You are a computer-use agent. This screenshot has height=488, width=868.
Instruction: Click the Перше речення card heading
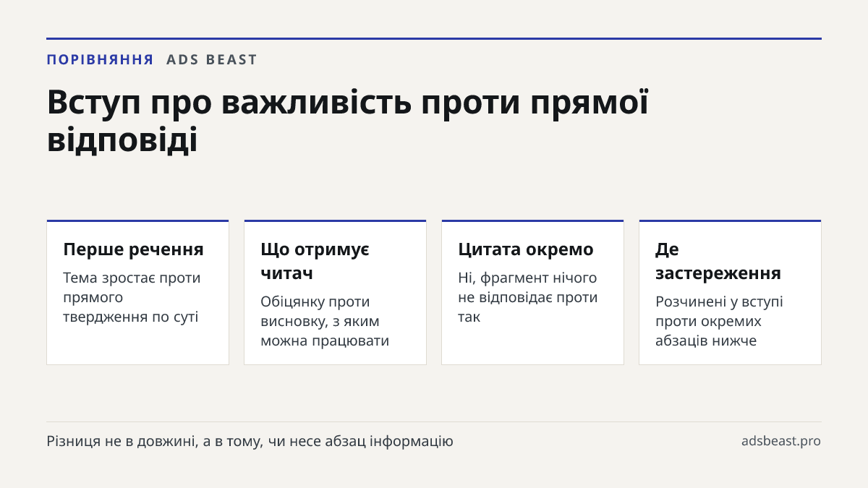(x=133, y=249)
